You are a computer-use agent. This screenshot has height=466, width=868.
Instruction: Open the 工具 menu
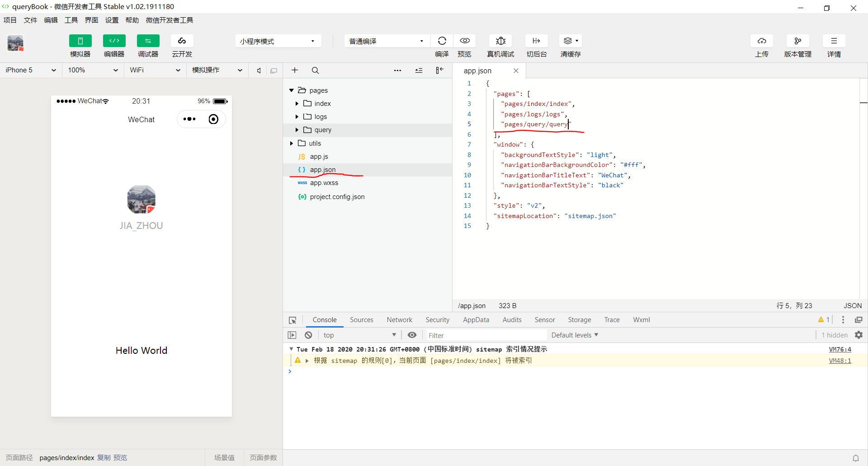click(71, 20)
